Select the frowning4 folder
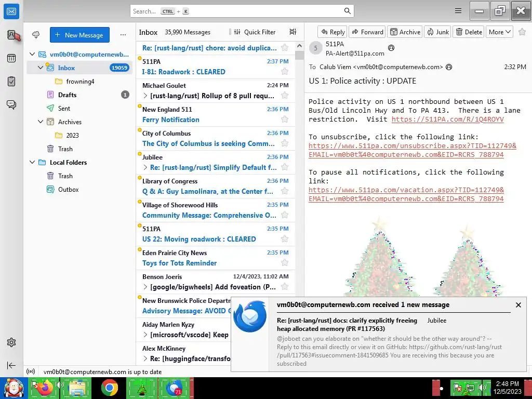The image size is (532, 399). click(79, 82)
